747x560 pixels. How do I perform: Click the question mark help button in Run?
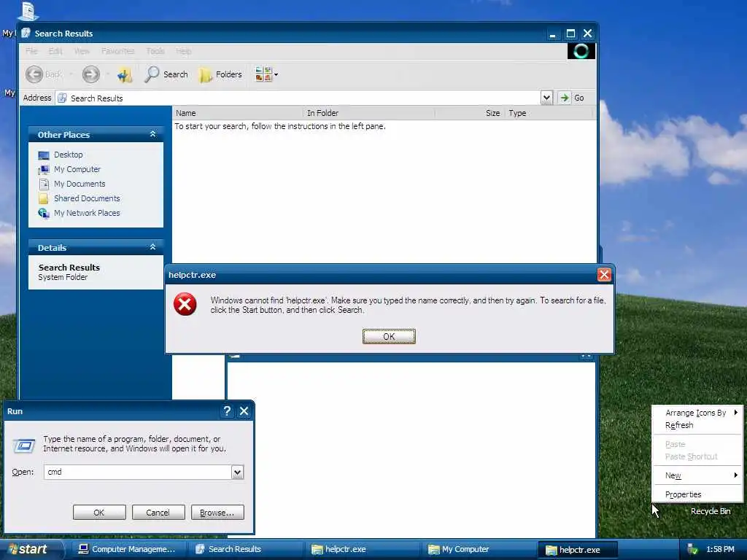coord(227,411)
